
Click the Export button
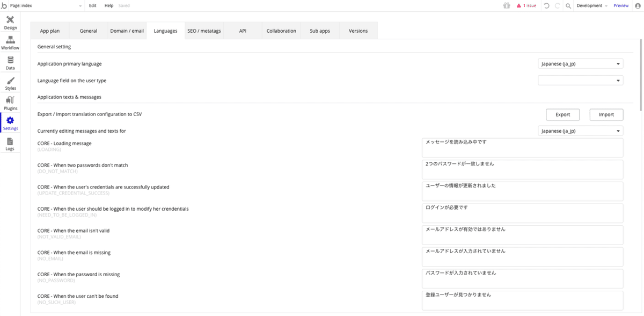[x=562, y=114]
